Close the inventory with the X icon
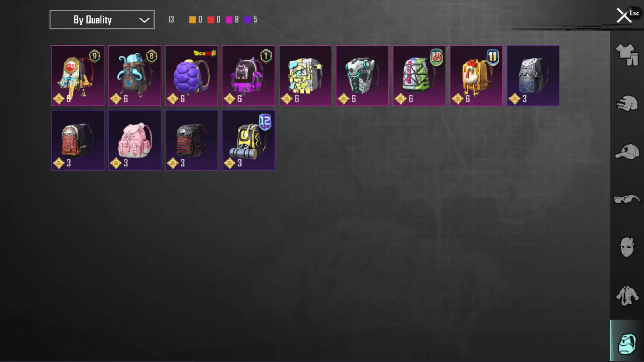This screenshot has height=362, width=644. point(624,16)
